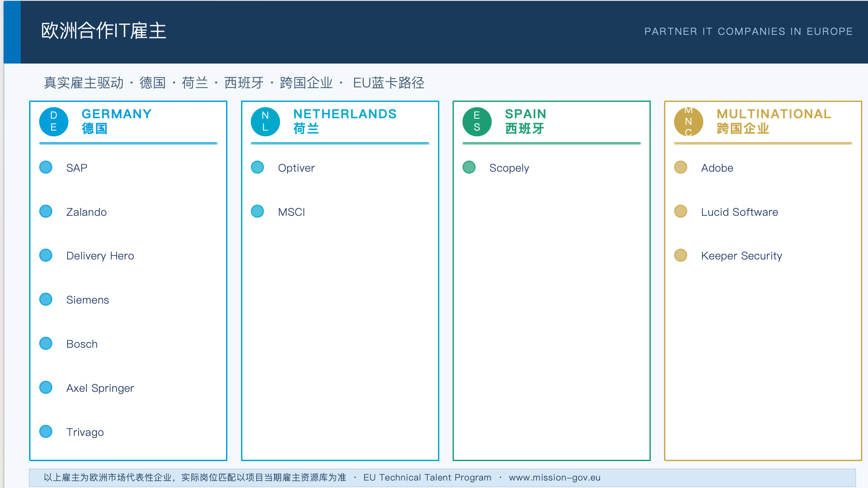Screen dimensions: 868x488
Task: Click the GERMANY column heading
Action: 117,114
